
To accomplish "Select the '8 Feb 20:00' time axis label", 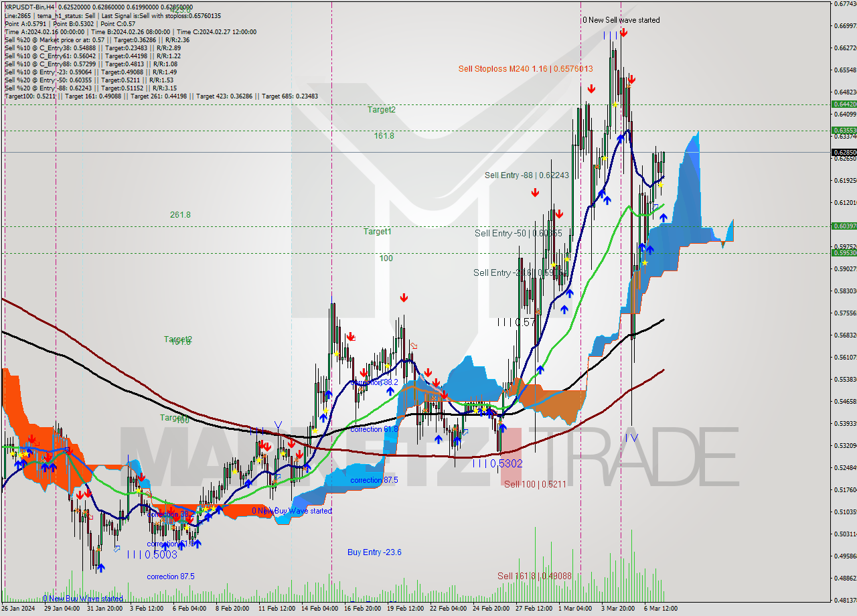I will 232,609.
